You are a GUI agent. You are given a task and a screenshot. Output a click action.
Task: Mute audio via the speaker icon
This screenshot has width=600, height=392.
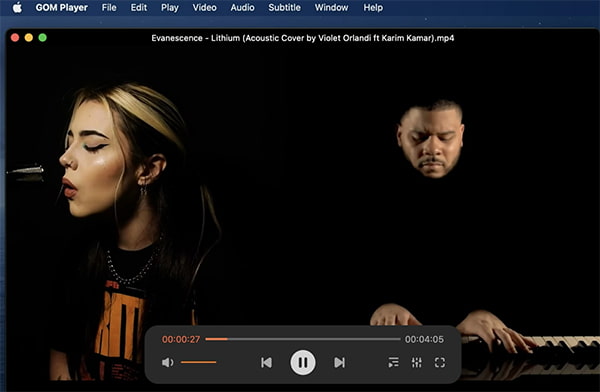point(168,362)
